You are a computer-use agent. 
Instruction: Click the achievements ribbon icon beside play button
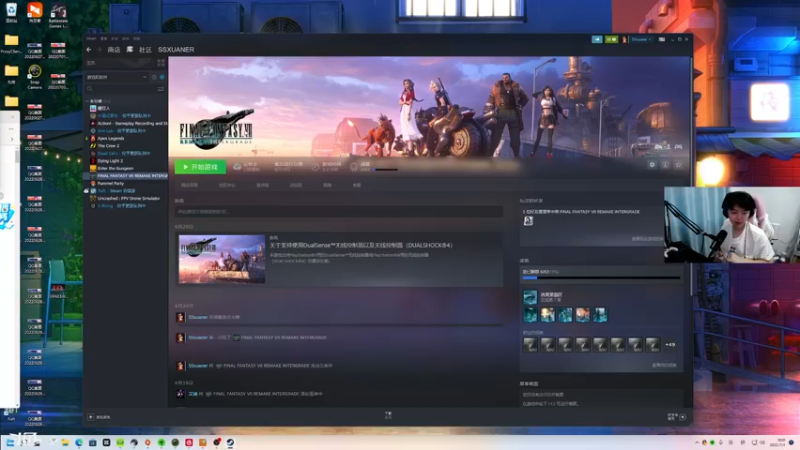(x=354, y=167)
